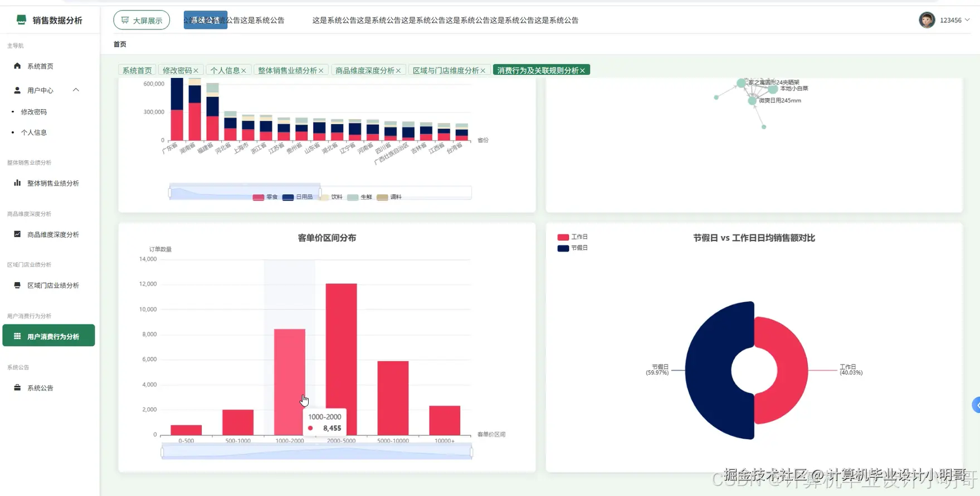Open 区域门店业绩分析 sidebar icon
This screenshot has width=980, height=496.
coord(17,285)
